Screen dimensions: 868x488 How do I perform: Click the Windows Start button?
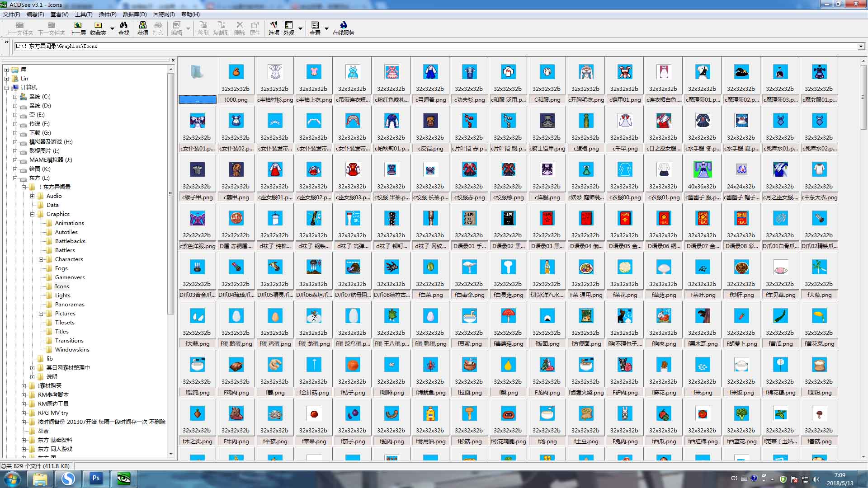[12, 478]
